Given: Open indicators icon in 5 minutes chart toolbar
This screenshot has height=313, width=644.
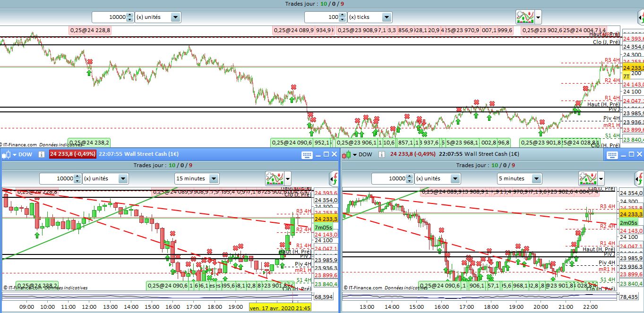Looking at the screenshot, I should coord(588,178).
